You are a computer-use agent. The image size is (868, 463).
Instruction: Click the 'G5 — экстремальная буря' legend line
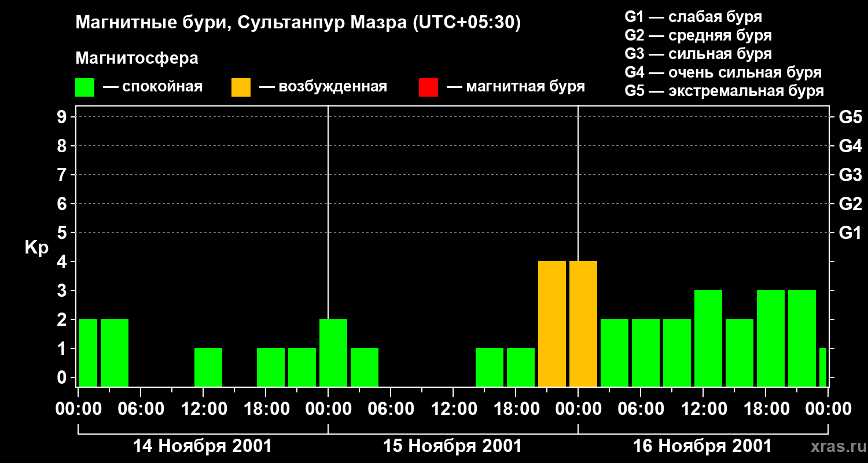[x=724, y=91]
